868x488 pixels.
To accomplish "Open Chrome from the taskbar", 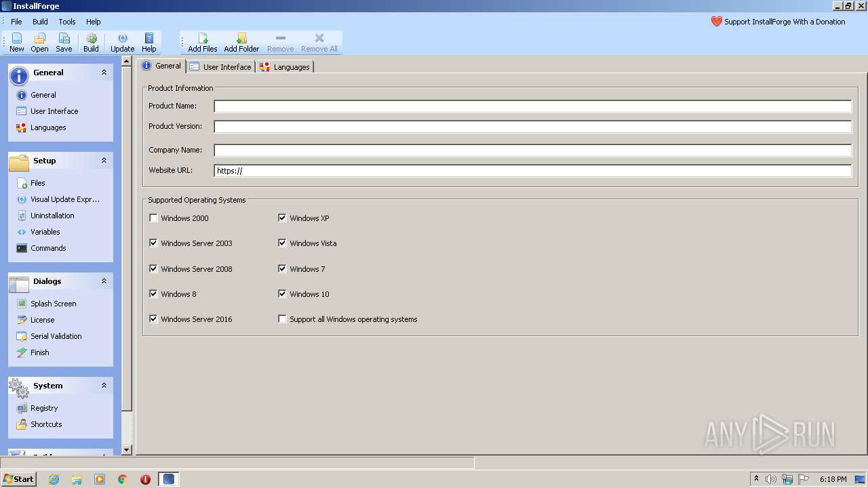I will [123, 479].
